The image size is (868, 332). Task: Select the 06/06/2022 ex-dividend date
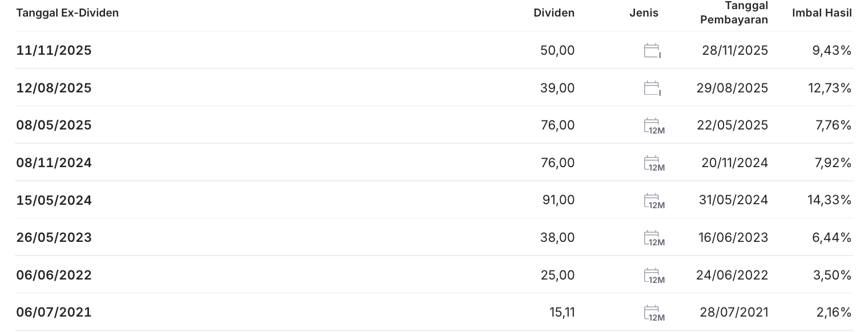click(x=54, y=276)
